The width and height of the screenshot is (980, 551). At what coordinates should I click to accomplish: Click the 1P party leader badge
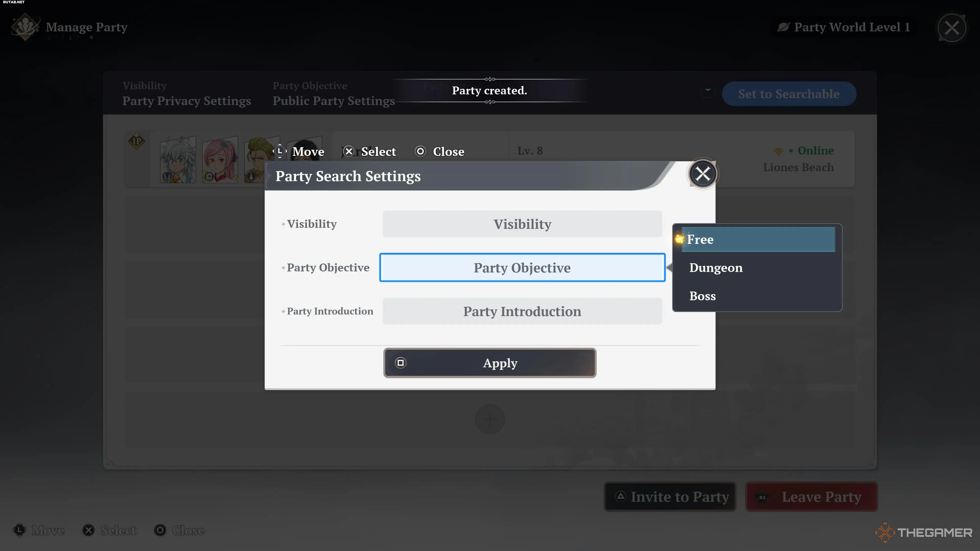pyautogui.click(x=137, y=142)
